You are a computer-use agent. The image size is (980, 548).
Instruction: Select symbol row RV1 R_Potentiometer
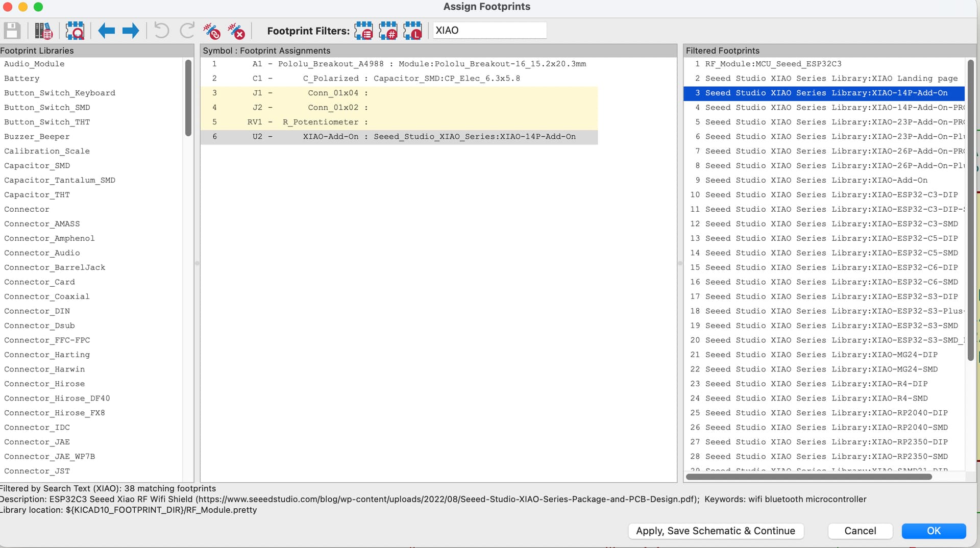coord(399,122)
